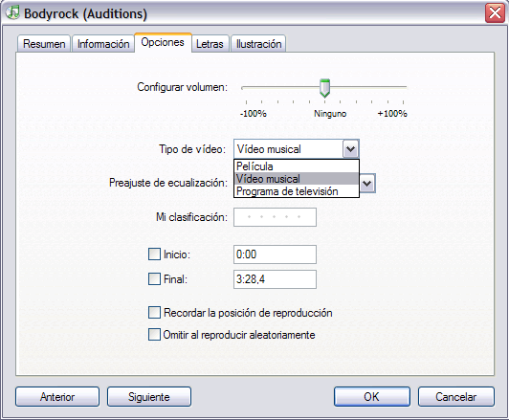Confirm changes with OK
This screenshot has height=420, width=509.
371,397
